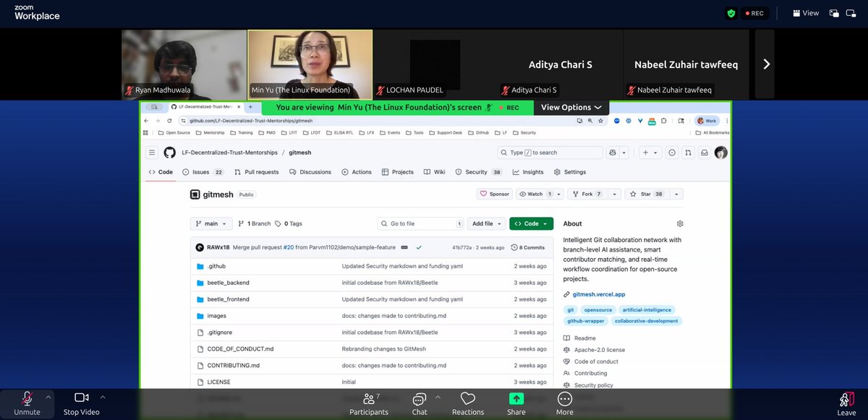Viewport: 868px width, 420px height.
Task: Stop Video using camera button
Action: 81,403
